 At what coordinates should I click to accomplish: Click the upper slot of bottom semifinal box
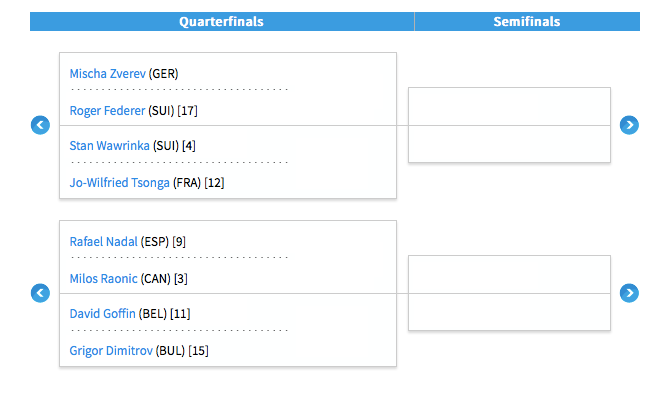click(x=509, y=274)
